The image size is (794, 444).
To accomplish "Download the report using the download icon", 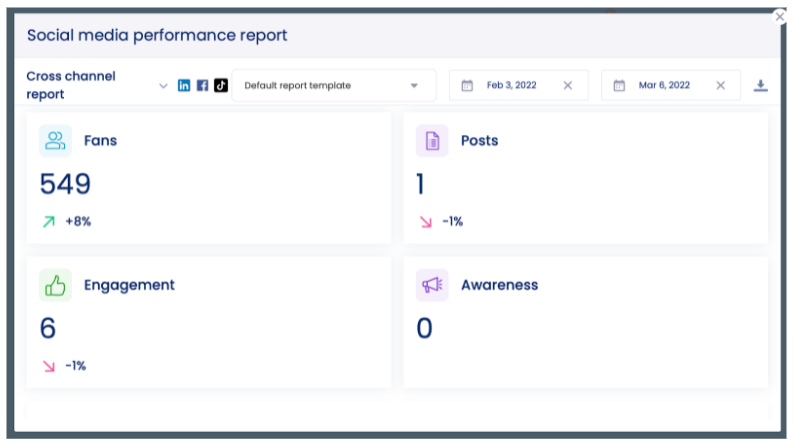I will pyautogui.click(x=760, y=86).
